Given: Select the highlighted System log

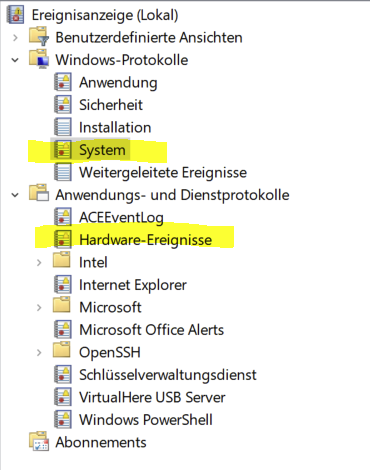Looking at the screenshot, I should pos(102,150).
